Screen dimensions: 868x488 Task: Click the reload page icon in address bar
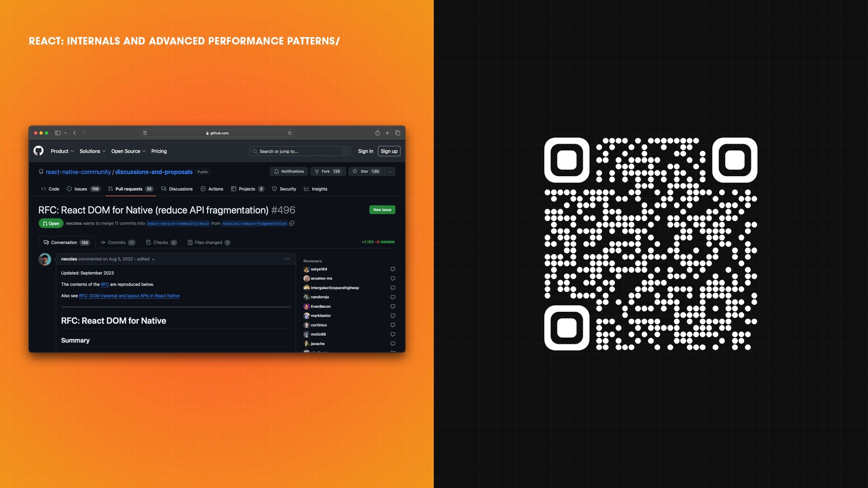pos(290,133)
